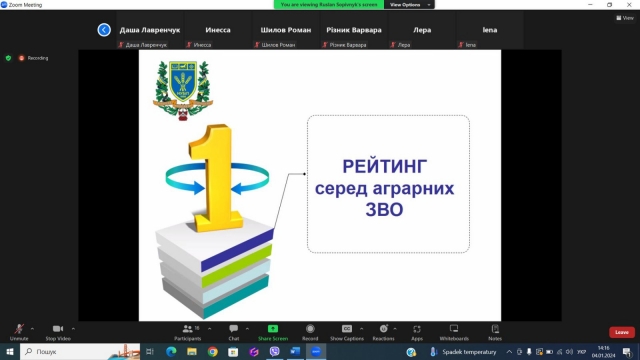Open the Reactions menu
The width and height of the screenshot is (640, 360).
383,332
